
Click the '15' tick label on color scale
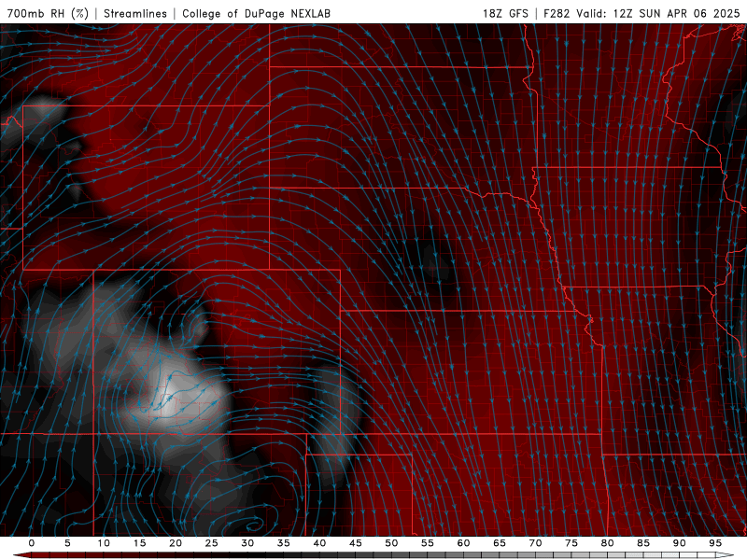pyautogui.click(x=139, y=543)
